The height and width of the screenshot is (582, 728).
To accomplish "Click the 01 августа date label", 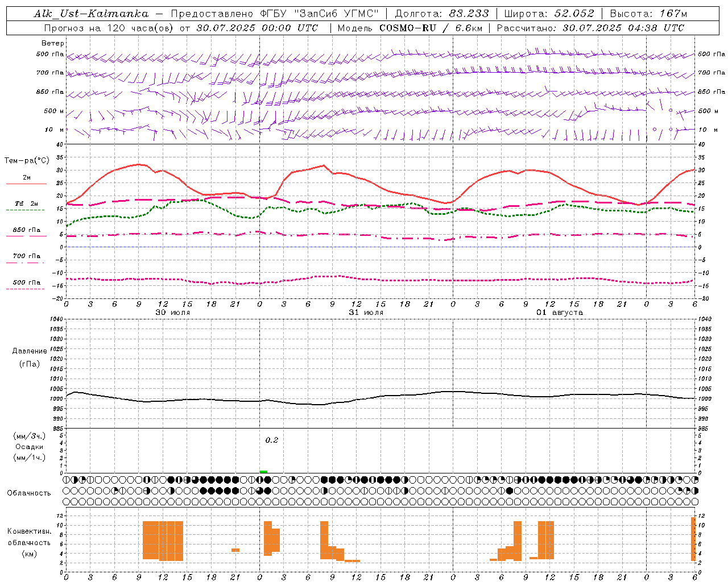I will coord(560,313).
